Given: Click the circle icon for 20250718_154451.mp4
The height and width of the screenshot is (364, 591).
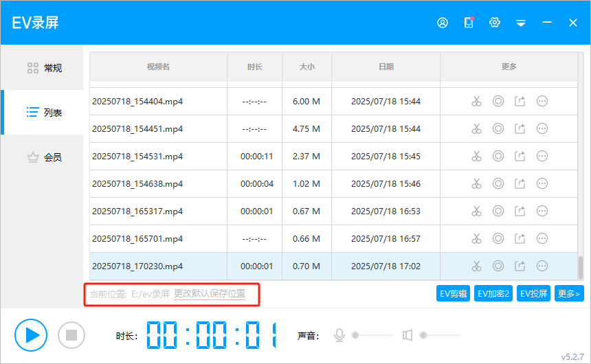Looking at the screenshot, I should click(498, 129).
